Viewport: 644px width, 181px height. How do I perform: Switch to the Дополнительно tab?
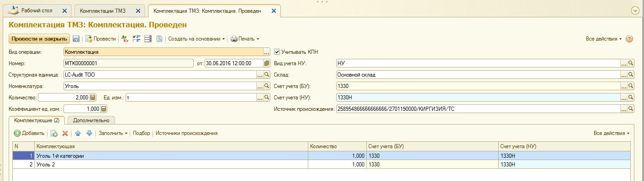[91, 120]
